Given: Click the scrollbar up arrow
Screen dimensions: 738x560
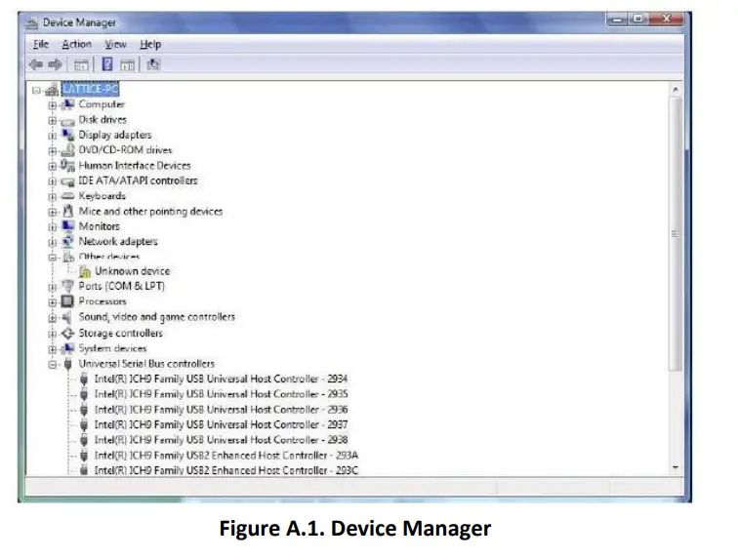Looking at the screenshot, I should [676, 90].
